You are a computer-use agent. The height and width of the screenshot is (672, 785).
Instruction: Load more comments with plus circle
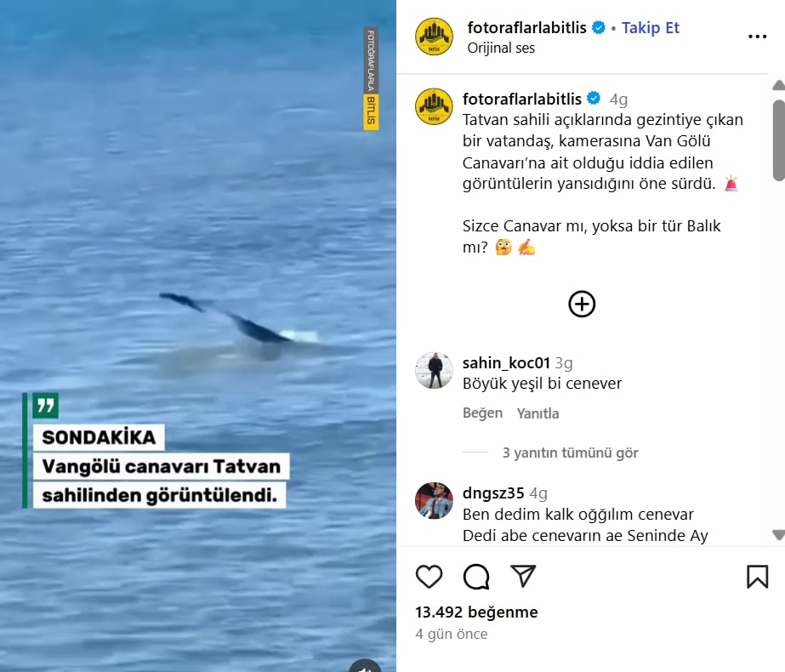tap(582, 304)
